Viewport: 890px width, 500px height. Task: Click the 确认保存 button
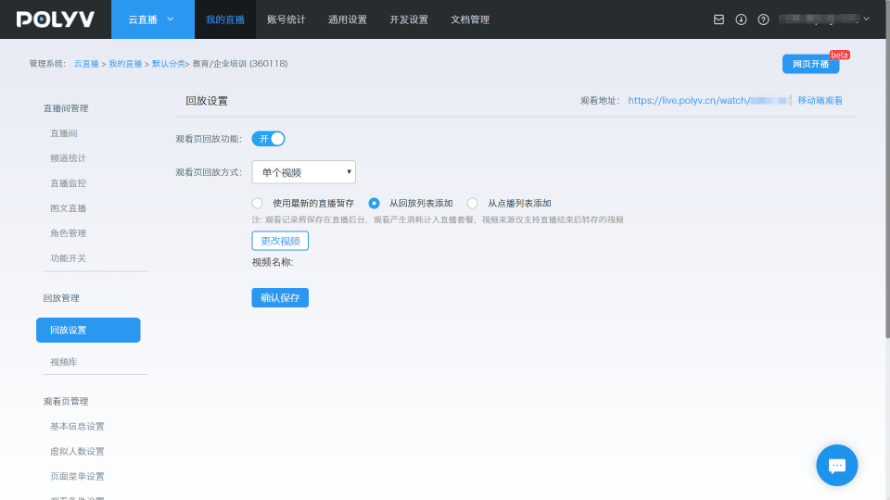(280, 298)
